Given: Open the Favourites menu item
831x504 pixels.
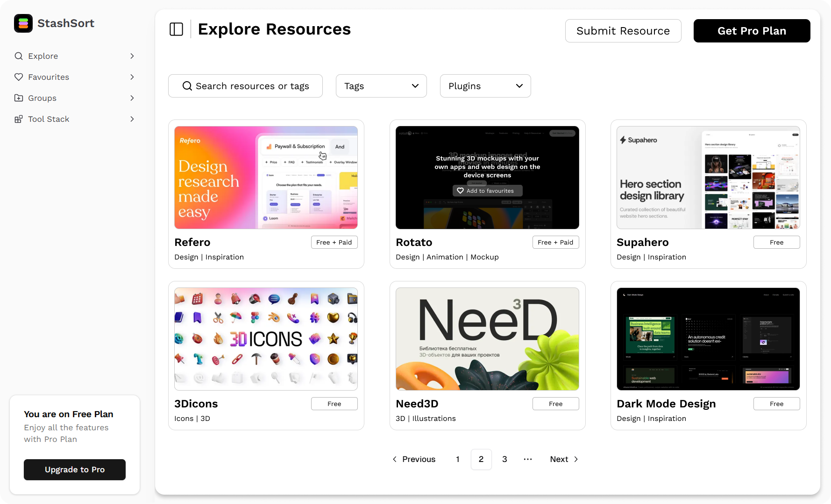Looking at the screenshot, I should point(75,77).
